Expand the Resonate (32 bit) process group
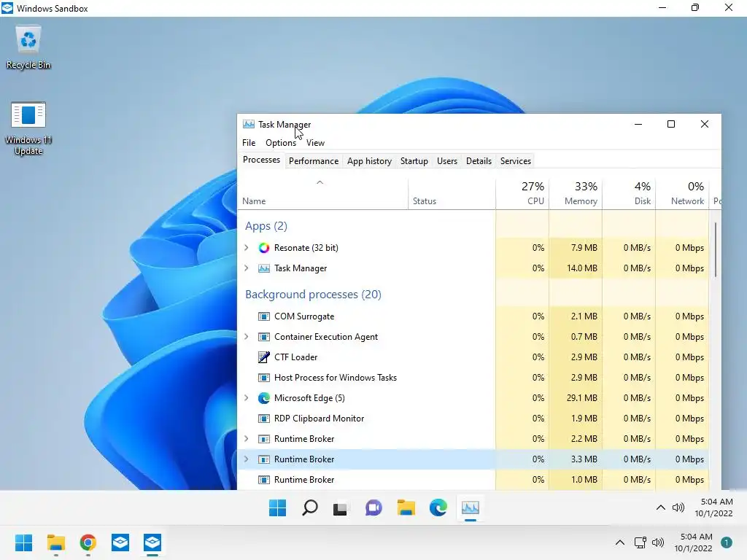This screenshot has height=560, width=747. [247, 248]
